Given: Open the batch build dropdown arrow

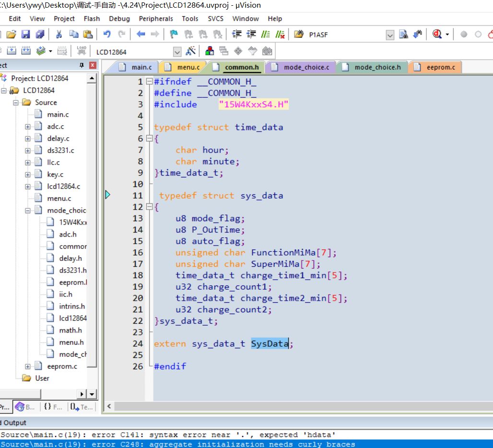Looking at the screenshot, I should point(50,51).
